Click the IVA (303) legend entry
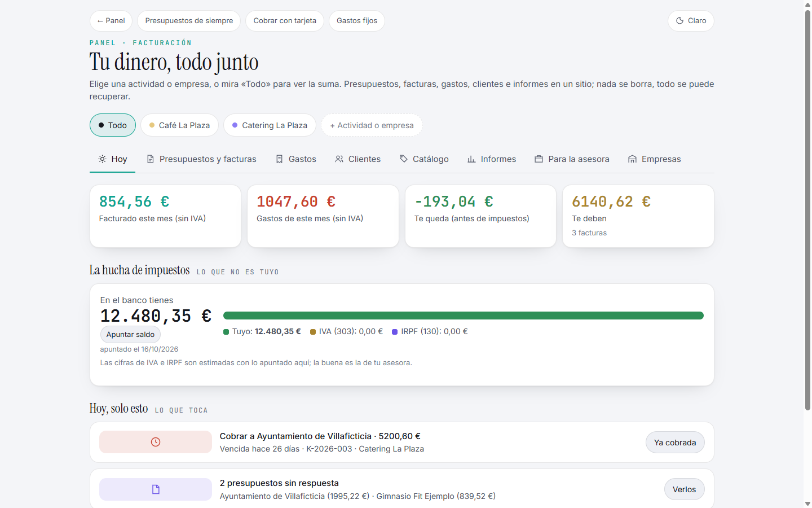 click(346, 332)
